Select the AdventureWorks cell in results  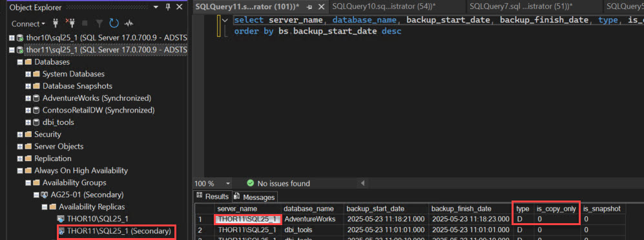click(312, 219)
